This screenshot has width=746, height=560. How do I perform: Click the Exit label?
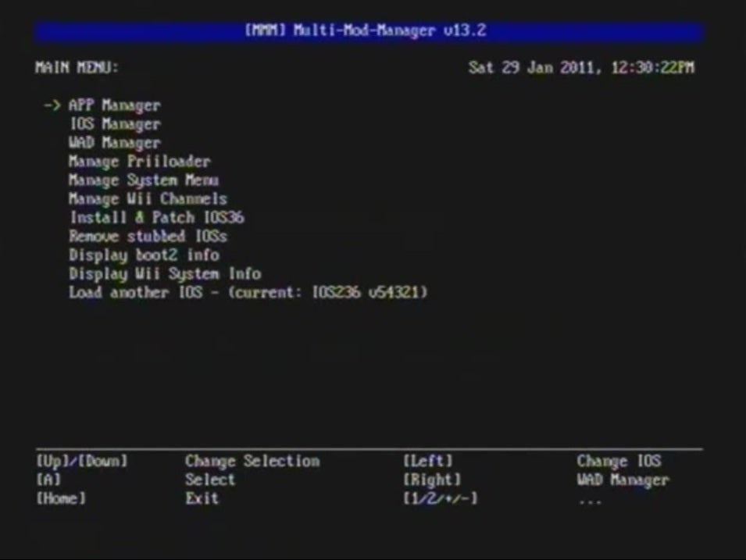pyautogui.click(x=202, y=498)
